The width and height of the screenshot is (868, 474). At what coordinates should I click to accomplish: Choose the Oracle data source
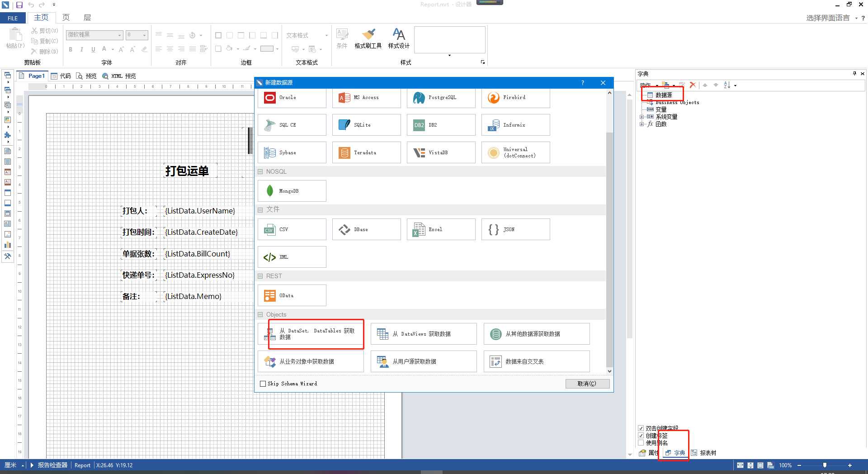(292, 98)
